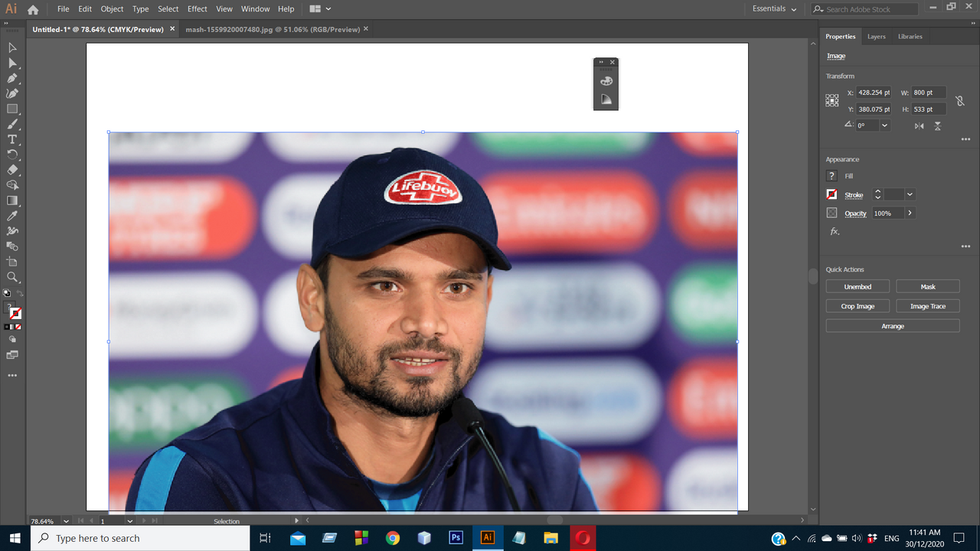The width and height of the screenshot is (980, 551).
Task: Open the File menu
Action: coord(63,9)
